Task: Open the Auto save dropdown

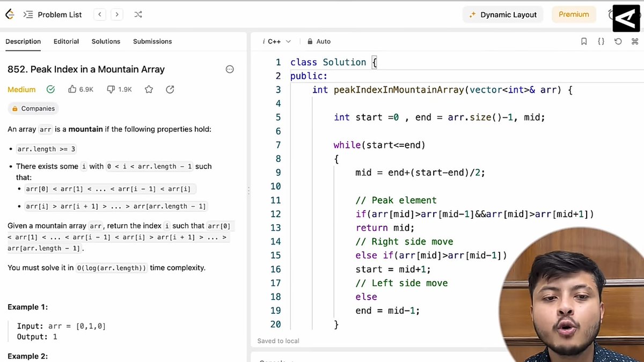Action: (x=319, y=41)
